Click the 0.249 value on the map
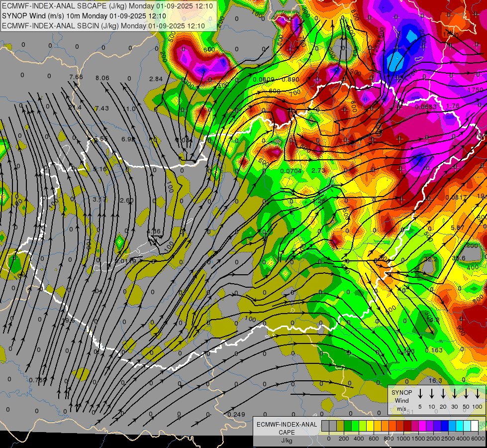The image size is (487, 448). [236, 415]
